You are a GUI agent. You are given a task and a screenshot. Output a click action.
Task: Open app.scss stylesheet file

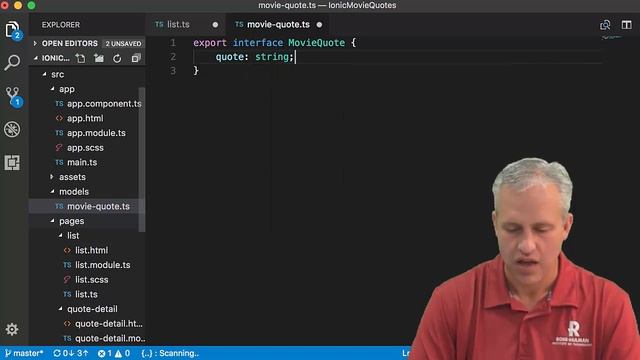(85, 148)
